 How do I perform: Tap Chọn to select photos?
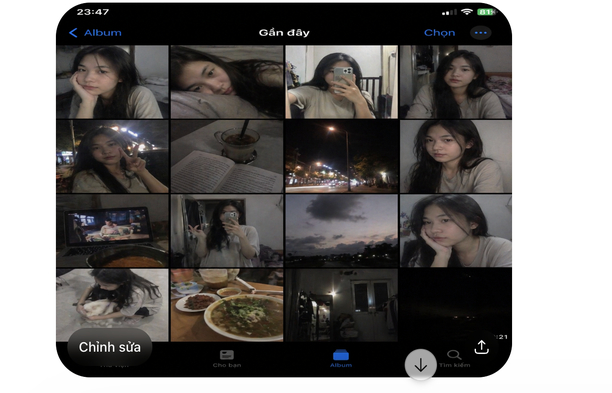click(439, 33)
